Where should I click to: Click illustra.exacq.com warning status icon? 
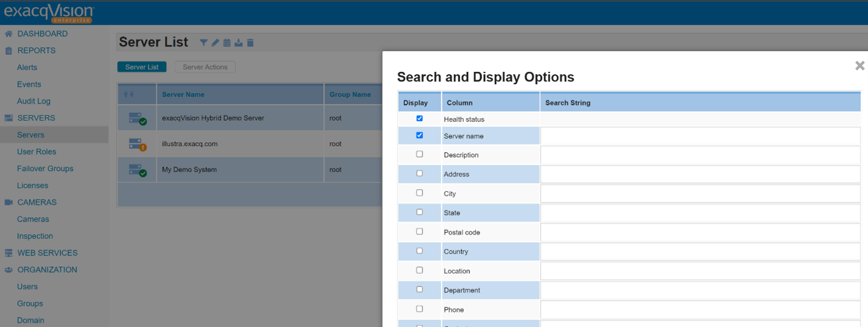(x=138, y=144)
